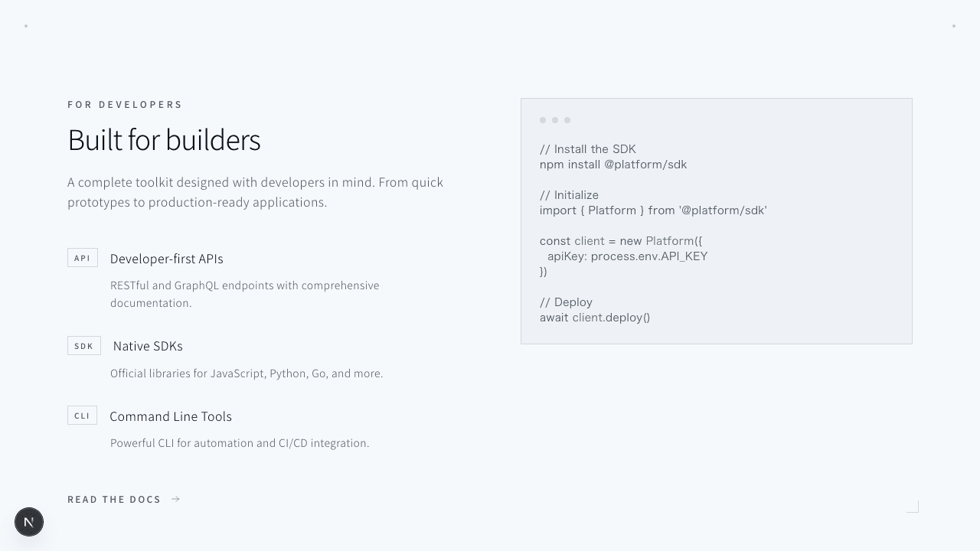Click the SDK badge icon

click(83, 346)
